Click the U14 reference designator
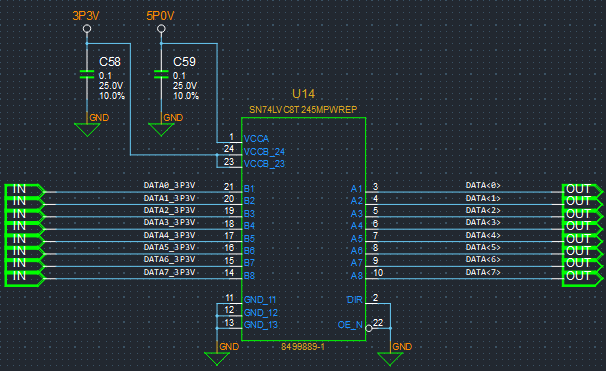Viewport: 606px width, 371px height. 303,94
